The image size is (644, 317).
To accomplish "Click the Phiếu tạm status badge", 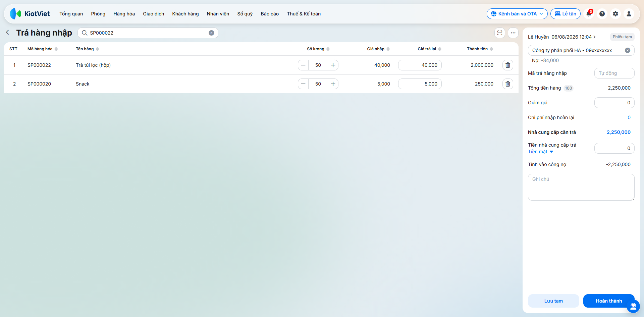I will [622, 37].
